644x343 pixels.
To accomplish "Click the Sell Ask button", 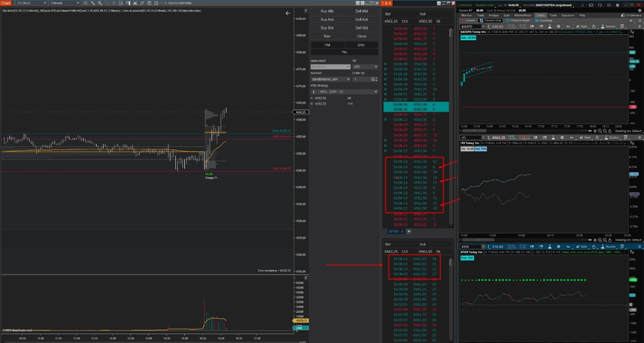I will [361, 19].
